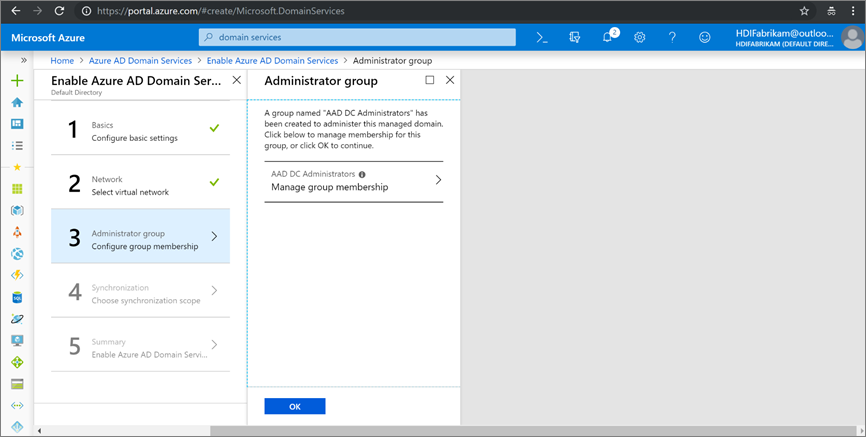The image size is (866, 437).
Task: Open Azure Cosmos DB planet icon
Action: 17,319
